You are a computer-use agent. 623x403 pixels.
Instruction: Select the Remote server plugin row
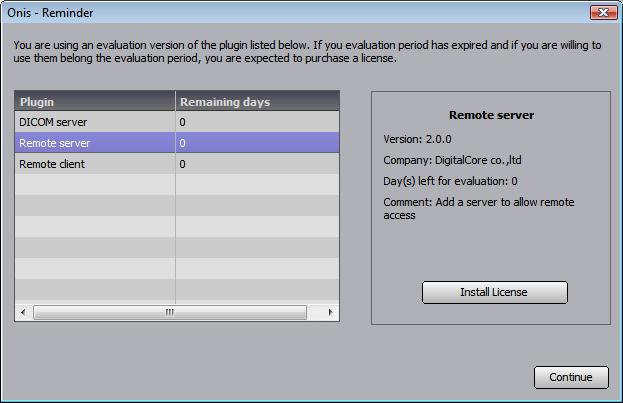177,143
